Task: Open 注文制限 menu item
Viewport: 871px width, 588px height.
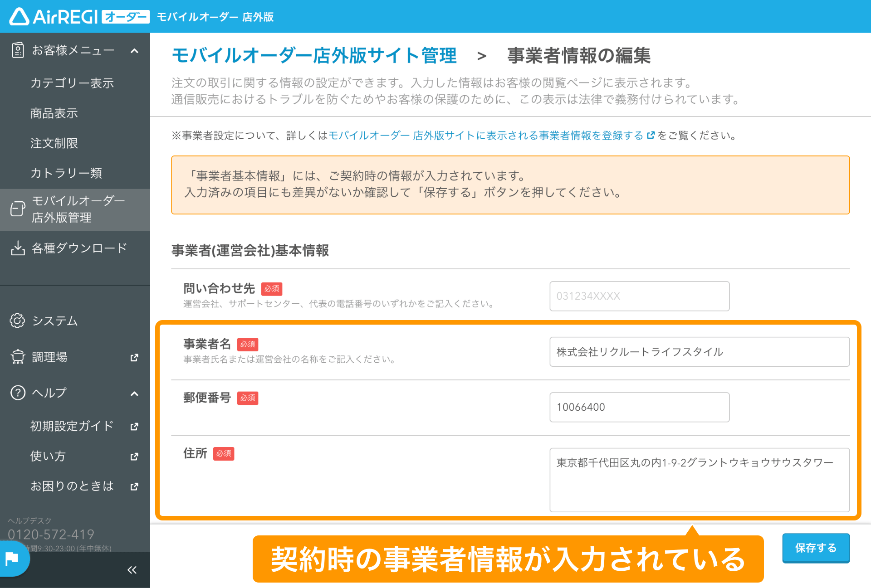Action: [x=54, y=143]
